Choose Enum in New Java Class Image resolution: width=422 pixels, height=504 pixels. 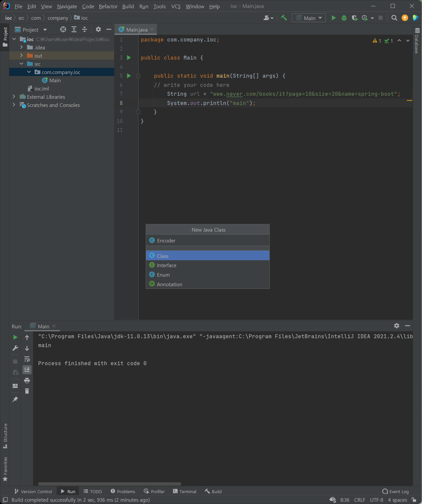click(208, 275)
